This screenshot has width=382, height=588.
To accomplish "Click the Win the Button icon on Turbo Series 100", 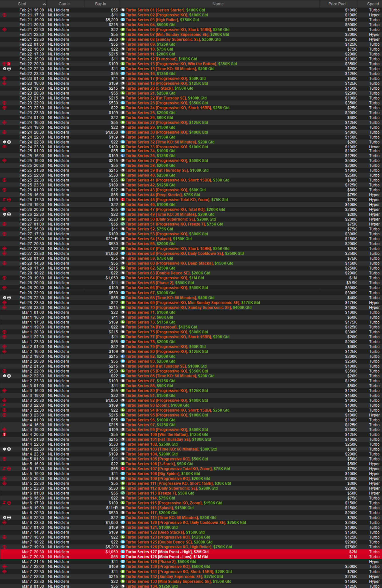I will click(x=4, y=435).
